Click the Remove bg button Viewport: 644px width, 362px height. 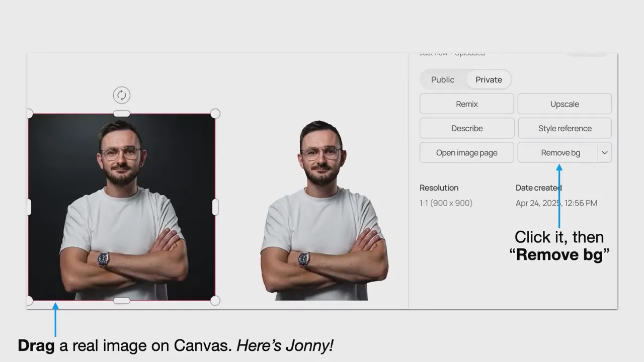[x=557, y=153]
